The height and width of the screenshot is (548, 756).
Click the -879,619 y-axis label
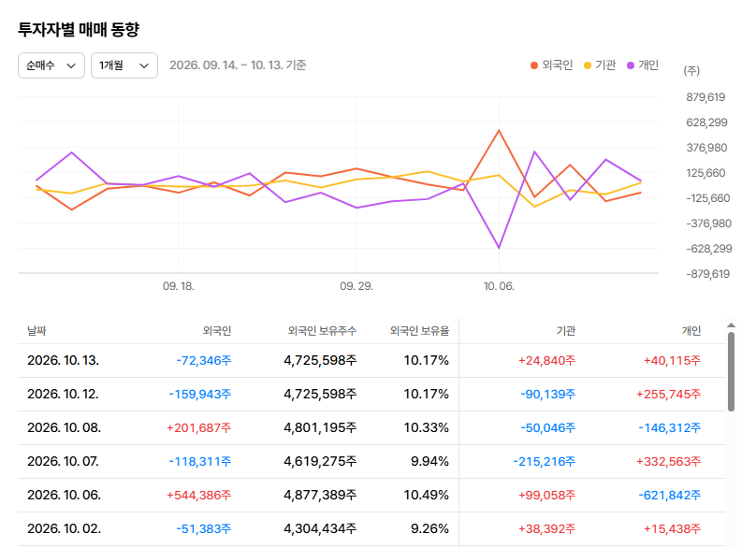pyautogui.click(x=707, y=274)
